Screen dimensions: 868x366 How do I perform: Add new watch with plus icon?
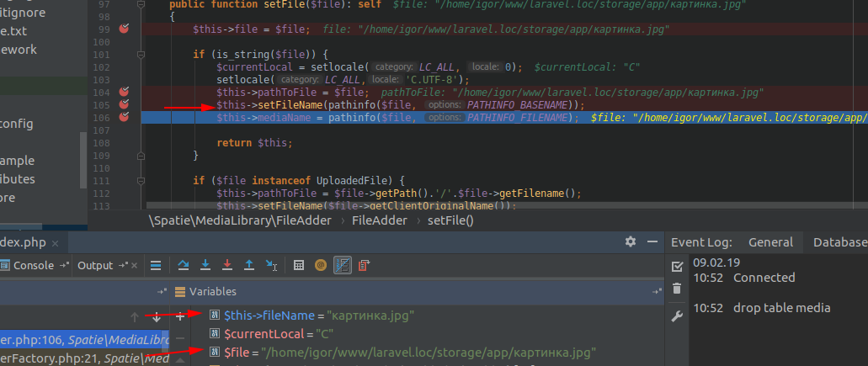tap(180, 317)
